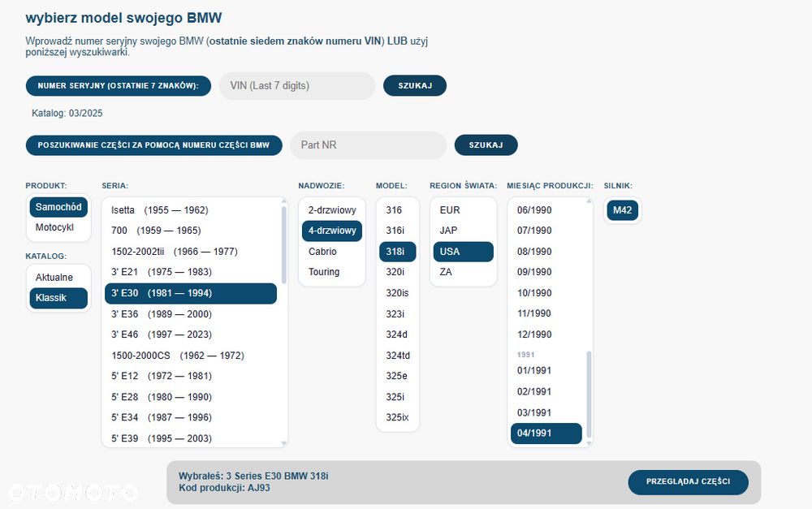Pick the 324td model
The image size is (812, 509).
[397, 356]
